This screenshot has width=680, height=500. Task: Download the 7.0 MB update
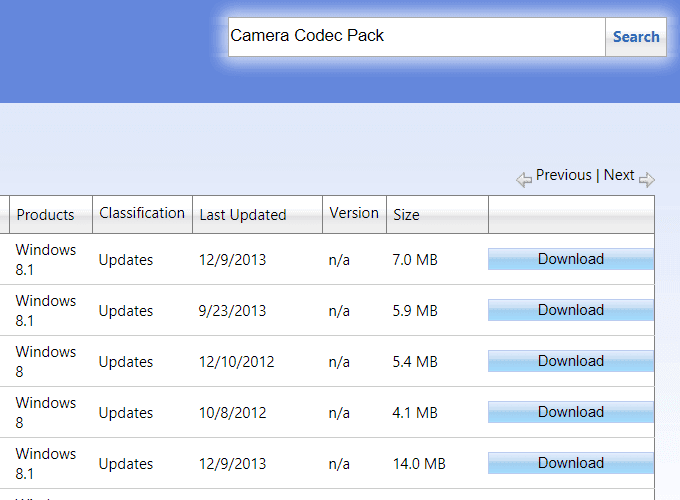click(571, 259)
